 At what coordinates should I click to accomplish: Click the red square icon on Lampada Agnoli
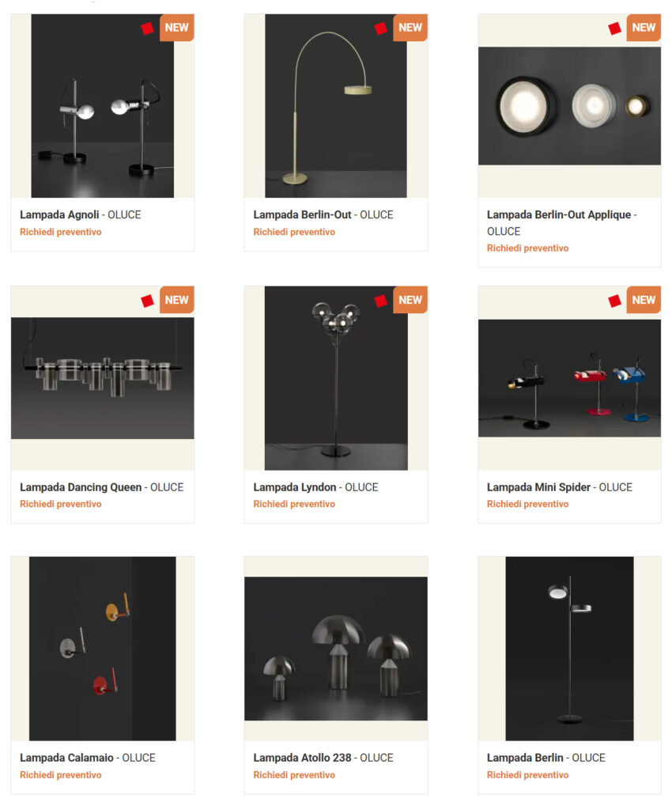coord(147,28)
